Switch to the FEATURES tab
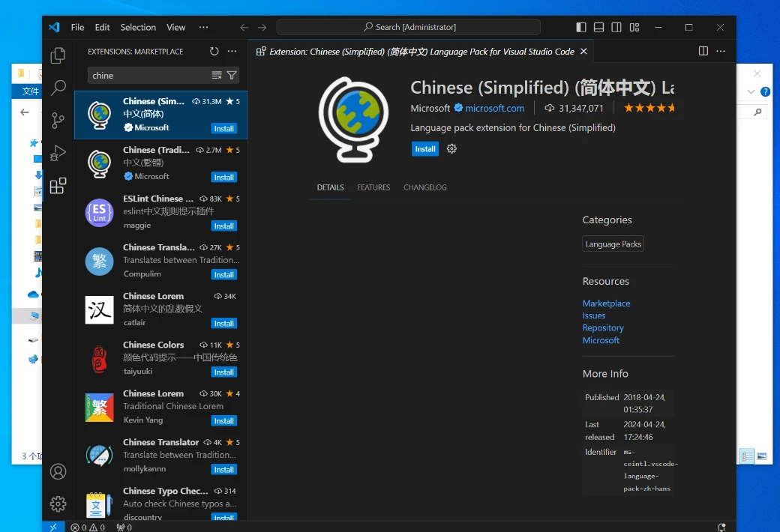780x532 pixels. 373,187
